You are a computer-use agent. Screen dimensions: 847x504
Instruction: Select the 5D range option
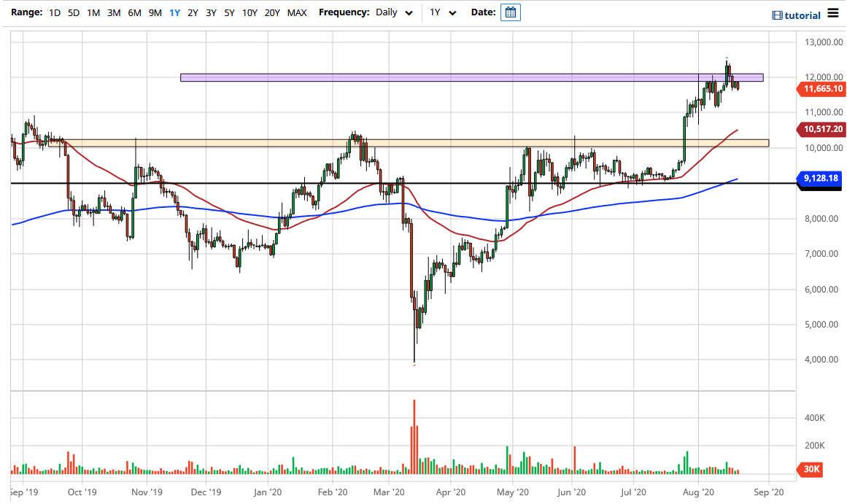(74, 12)
